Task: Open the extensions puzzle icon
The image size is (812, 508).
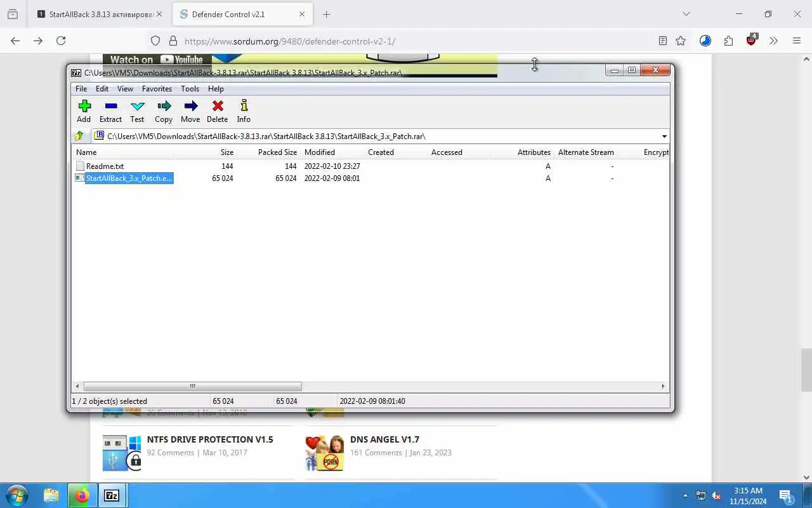Action: pyautogui.click(x=728, y=41)
